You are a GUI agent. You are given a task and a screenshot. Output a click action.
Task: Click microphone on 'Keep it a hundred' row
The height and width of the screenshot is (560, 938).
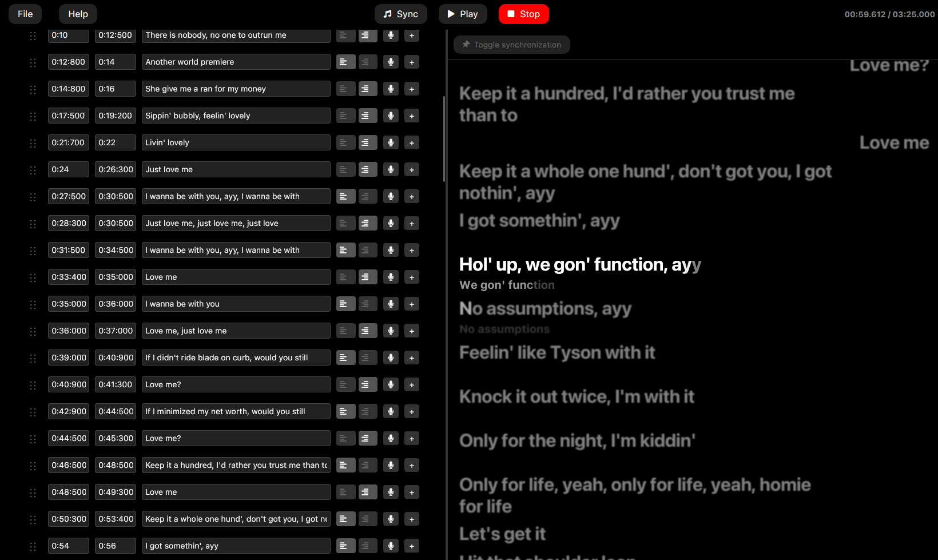(391, 465)
